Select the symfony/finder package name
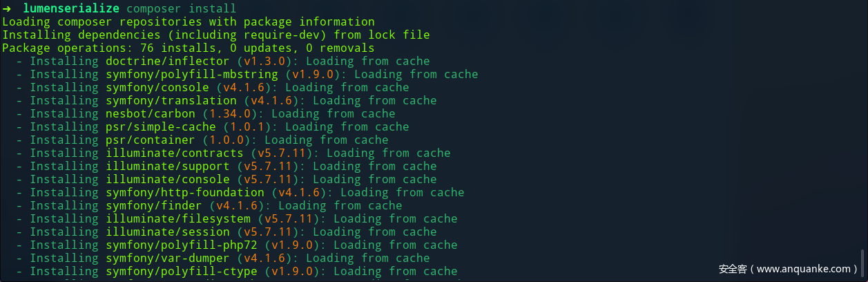Viewport: 868px width, 282px height. [153, 206]
